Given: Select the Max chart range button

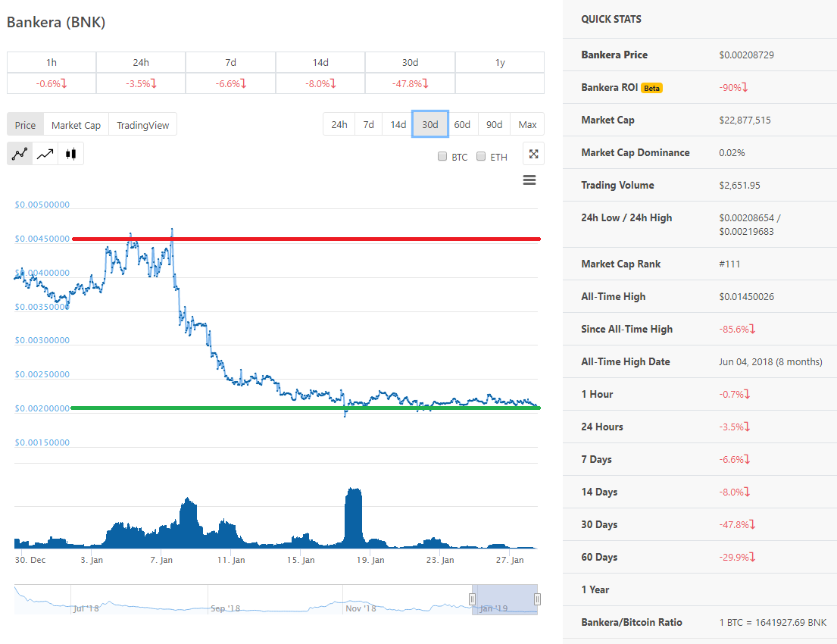Looking at the screenshot, I should coord(527,124).
